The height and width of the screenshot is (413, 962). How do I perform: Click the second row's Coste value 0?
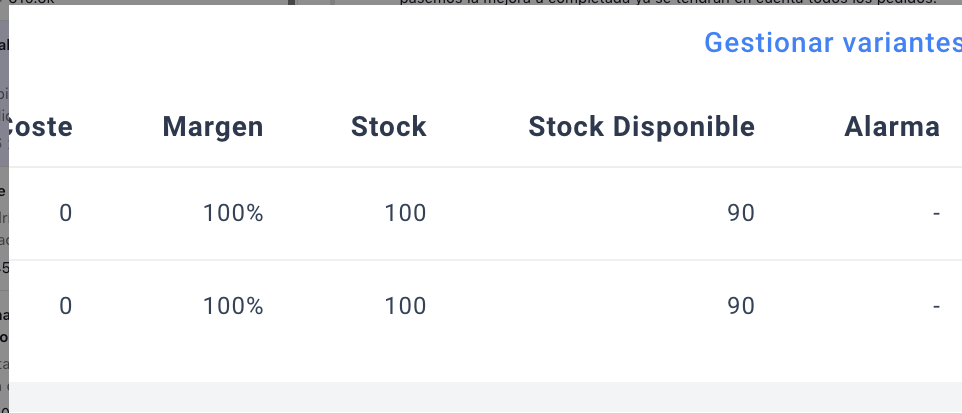[x=66, y=306]
